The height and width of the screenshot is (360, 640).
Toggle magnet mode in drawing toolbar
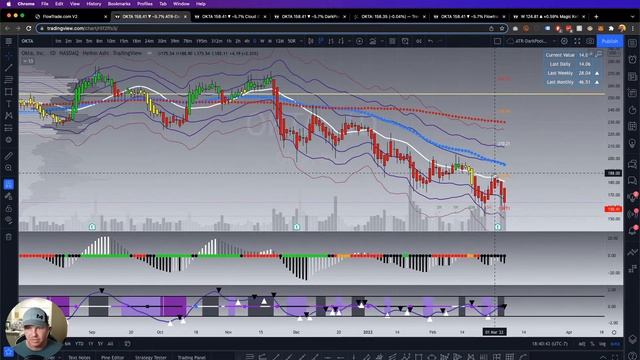(x=9, y=184)
